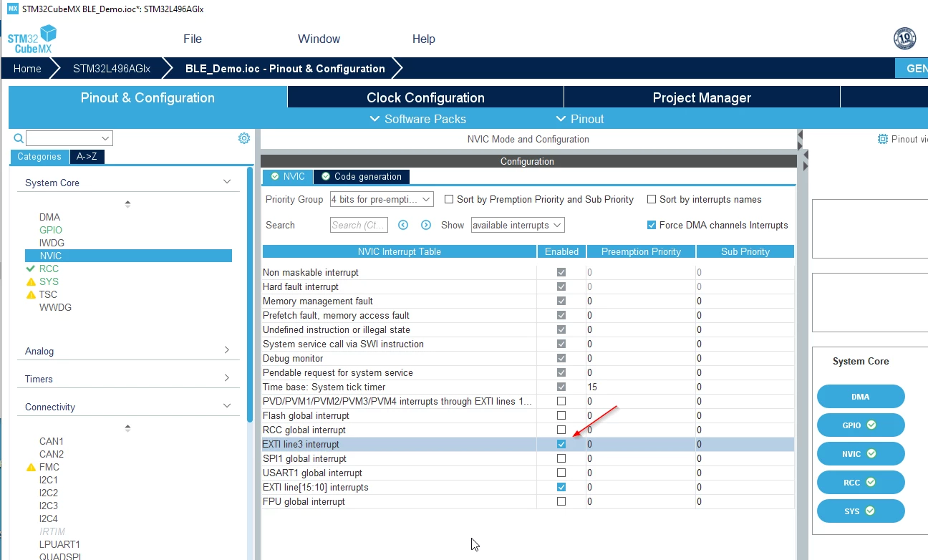Select IWDG in the System Core tree
The width and height of the screenshot is (928, 560).
coord(52,243)
